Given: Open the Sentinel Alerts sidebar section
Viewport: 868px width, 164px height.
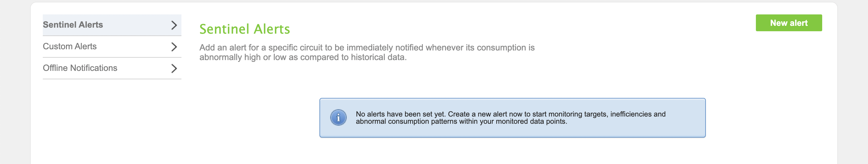Looking at the screenshot, I should 112,25.
